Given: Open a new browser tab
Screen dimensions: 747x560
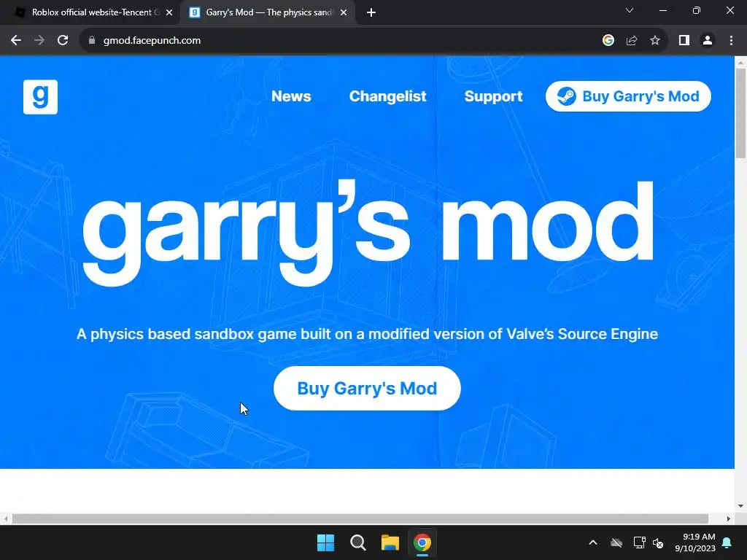Looking at the screenshot, I should pos(371,12).
